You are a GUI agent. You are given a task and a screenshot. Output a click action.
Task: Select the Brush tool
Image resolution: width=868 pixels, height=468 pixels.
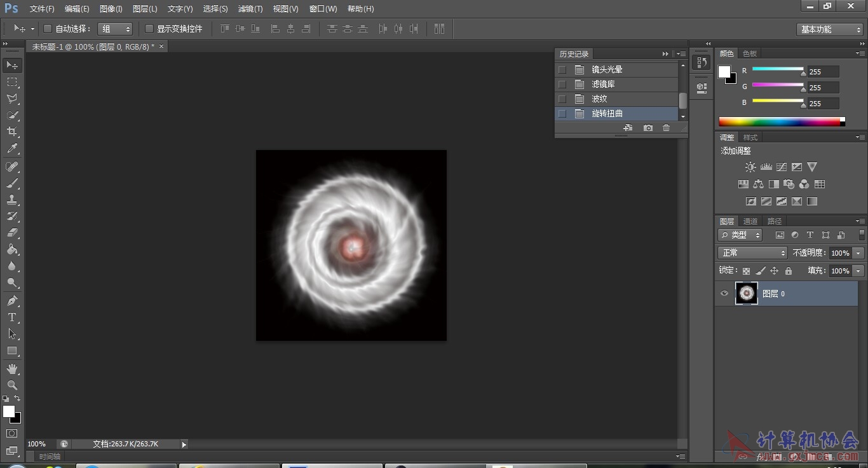click(12, 183)
